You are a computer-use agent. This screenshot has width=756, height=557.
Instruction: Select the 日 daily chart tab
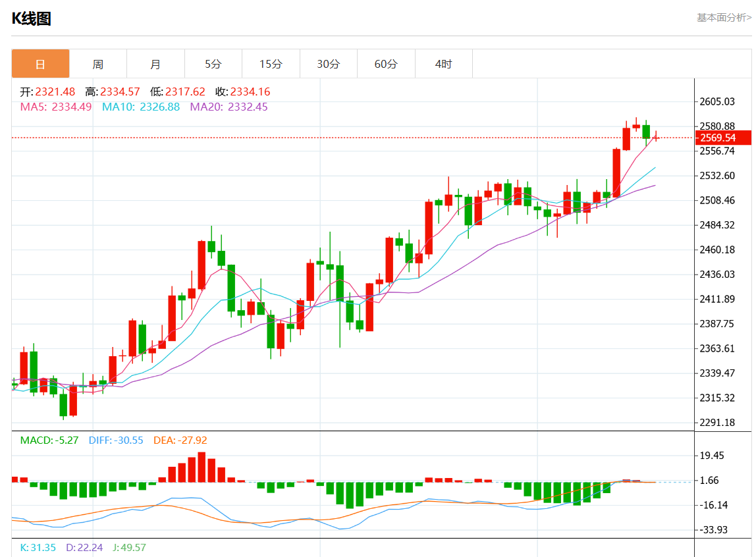41,64
